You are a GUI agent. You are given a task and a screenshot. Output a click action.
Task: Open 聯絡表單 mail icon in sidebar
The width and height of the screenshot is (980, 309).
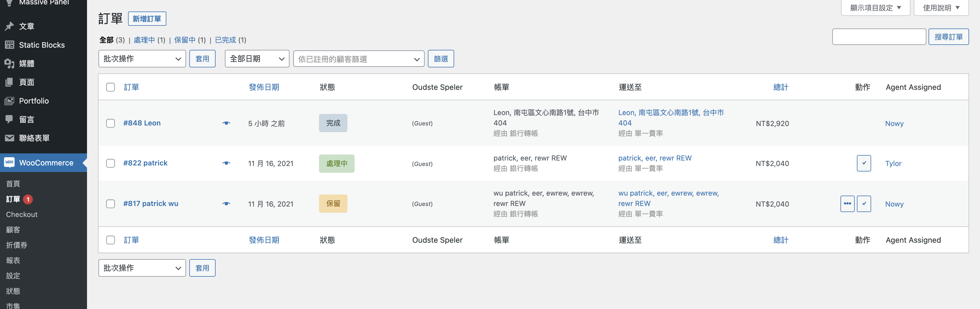coord(10,138)
